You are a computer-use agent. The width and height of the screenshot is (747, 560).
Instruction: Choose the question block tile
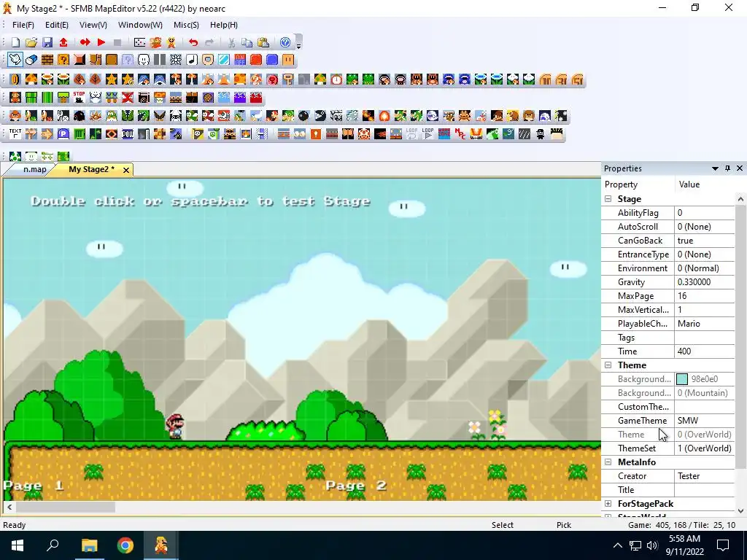(63, 60)
